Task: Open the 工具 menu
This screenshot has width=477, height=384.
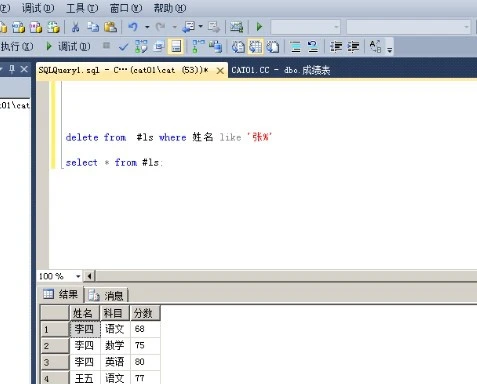Action: [x=82, y=8]
